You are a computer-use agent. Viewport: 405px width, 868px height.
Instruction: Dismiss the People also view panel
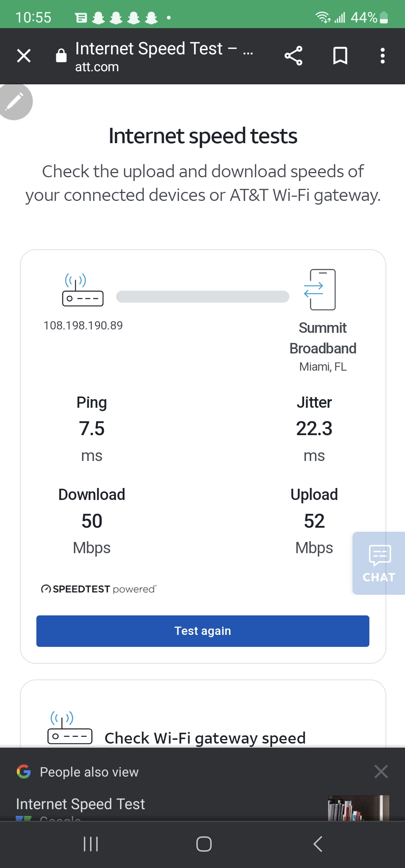point(381,772)
